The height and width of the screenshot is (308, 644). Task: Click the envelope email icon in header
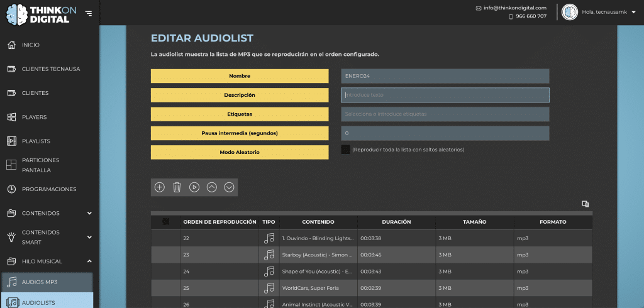point(479,8)
